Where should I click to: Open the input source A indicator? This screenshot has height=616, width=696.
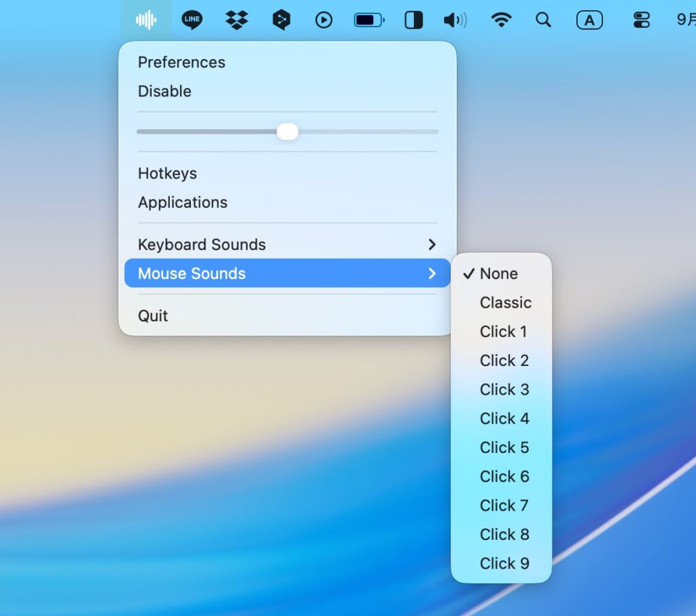[589, 20]
